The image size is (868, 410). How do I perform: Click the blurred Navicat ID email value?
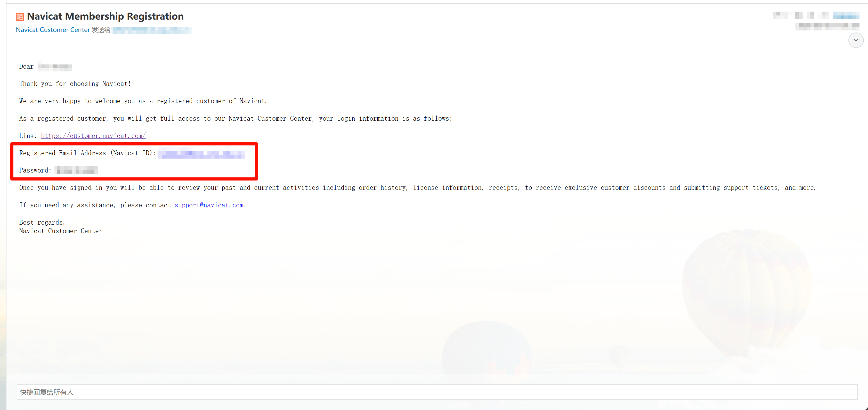coord(201,154)
